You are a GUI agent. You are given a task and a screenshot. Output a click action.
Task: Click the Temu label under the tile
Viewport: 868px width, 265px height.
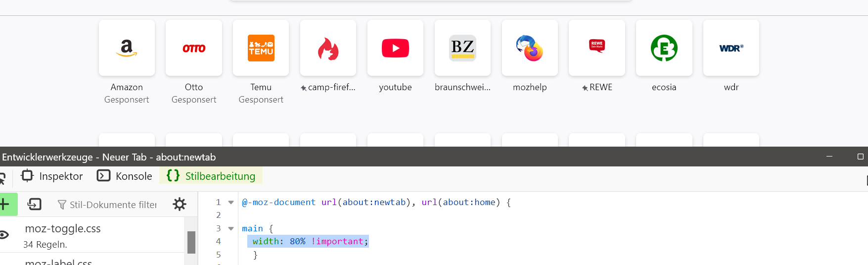click(261, 87)
